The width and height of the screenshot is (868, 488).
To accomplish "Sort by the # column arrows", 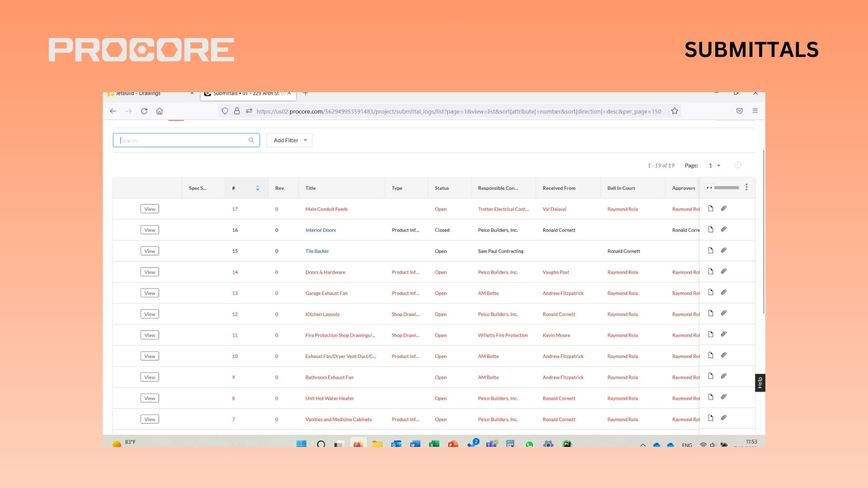I will tap(258, 188).
